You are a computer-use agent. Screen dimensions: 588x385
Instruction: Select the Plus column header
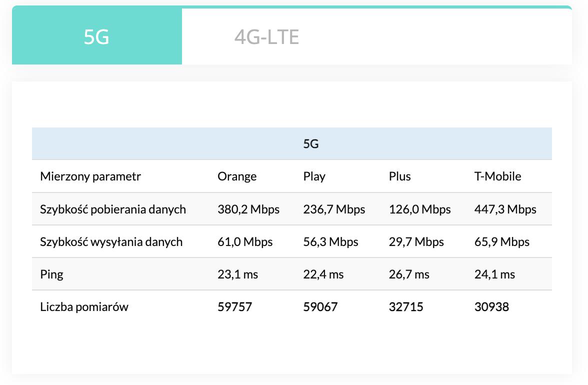click(x=399, y=176)
